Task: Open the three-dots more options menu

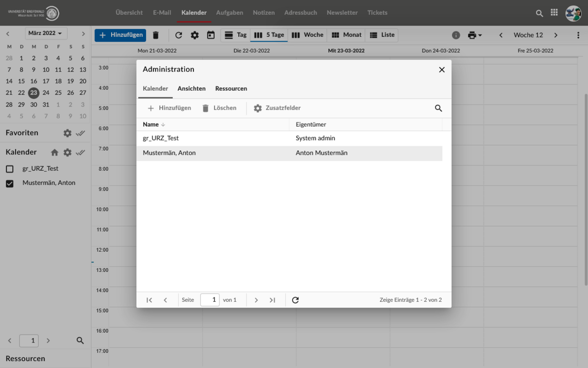Action: coord(578,35)
